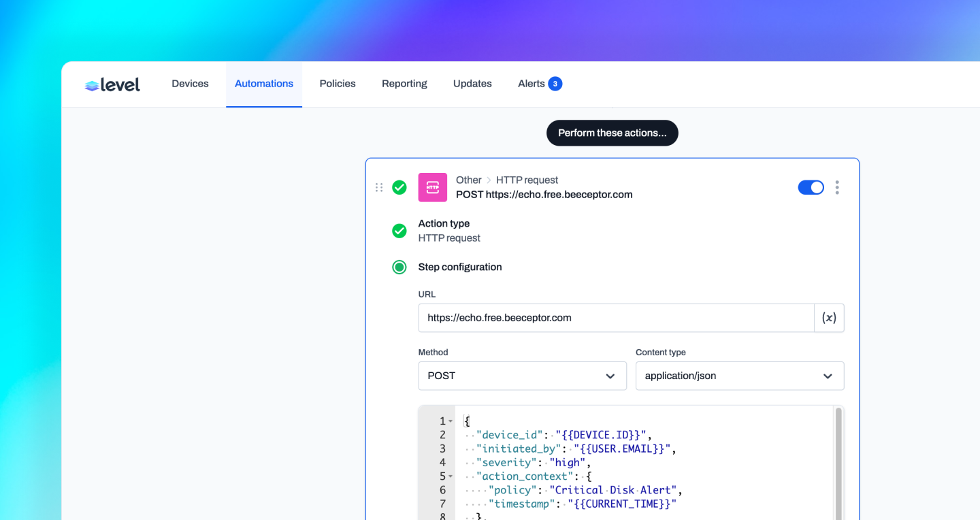980x520 pixels.
Task: Click the 'HTTP request' text under Action type
Action: click(x=449, y=238)
